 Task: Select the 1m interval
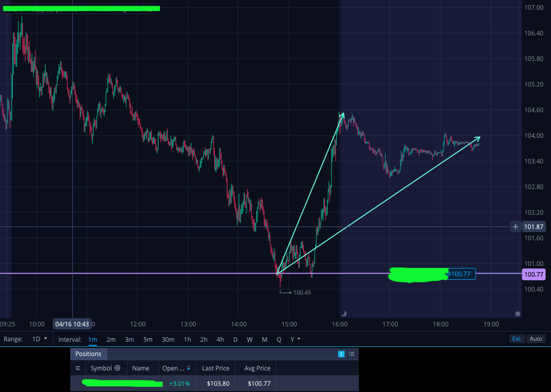(x=92, y=339)
